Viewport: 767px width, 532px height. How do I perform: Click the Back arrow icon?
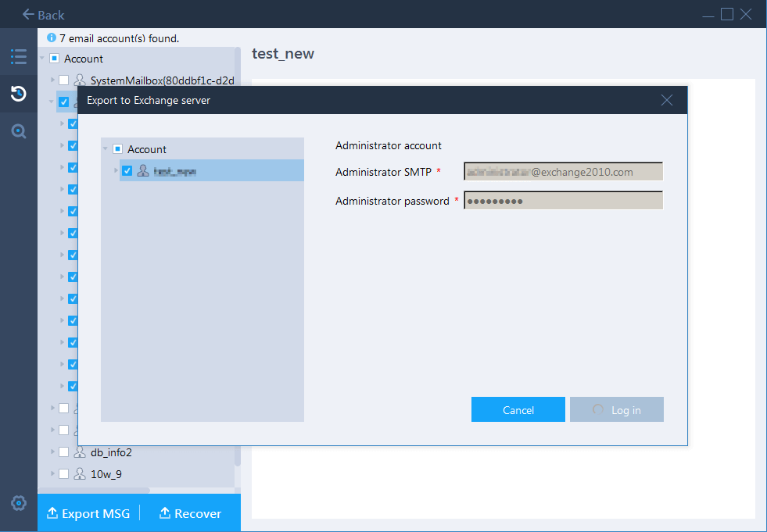coord(29,15)
